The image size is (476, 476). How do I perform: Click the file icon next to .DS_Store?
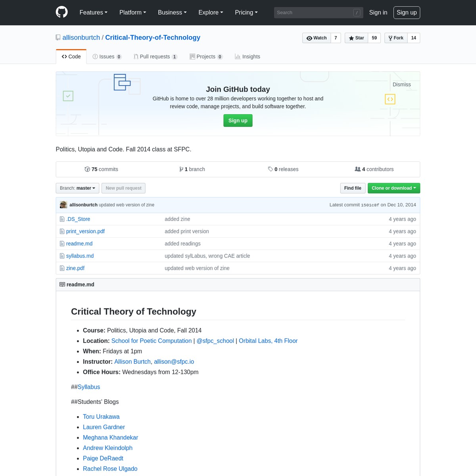point(62,219)
